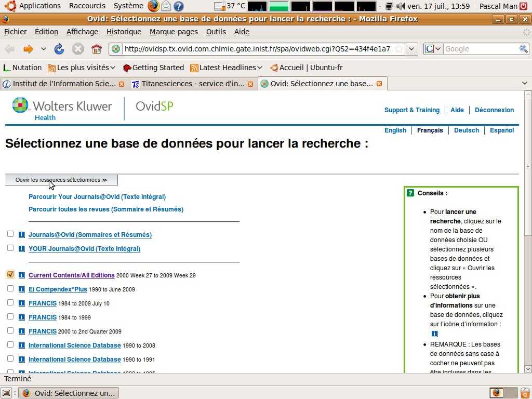Click Ouvrir les ressources sélectionnées button
The width and height of the screenshot is (532, 399).
coord(61,180)
